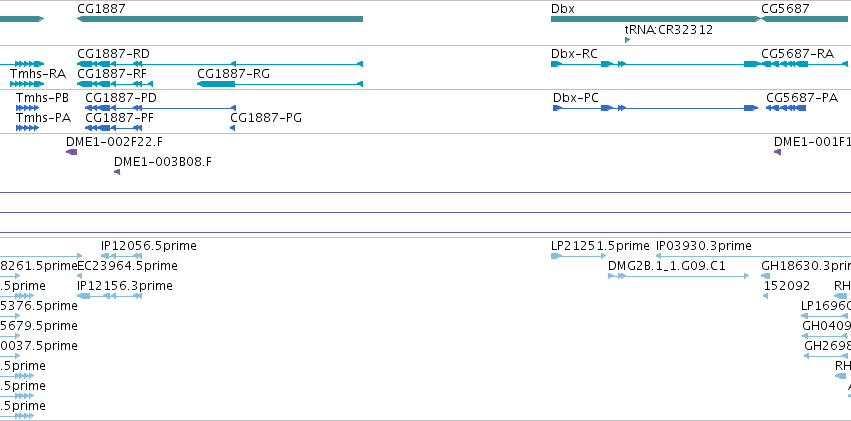Click the EC23964.5prime arrow marker
Image resolution: width=851 pixels, height=421 pixels.
80,276
